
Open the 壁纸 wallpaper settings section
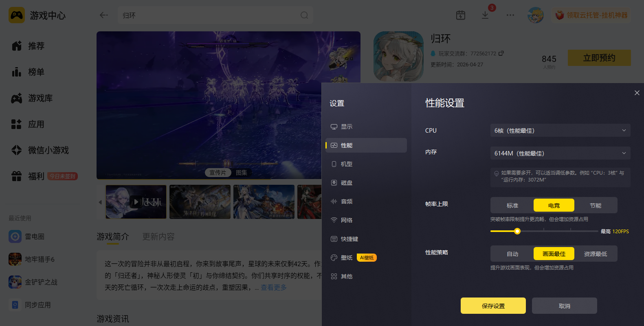[x=366, y=258]
